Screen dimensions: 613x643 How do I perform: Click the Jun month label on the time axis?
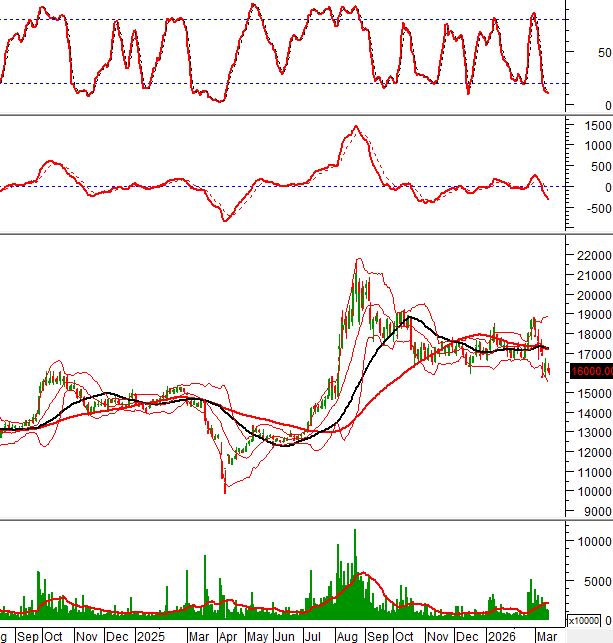click(286, 636)
